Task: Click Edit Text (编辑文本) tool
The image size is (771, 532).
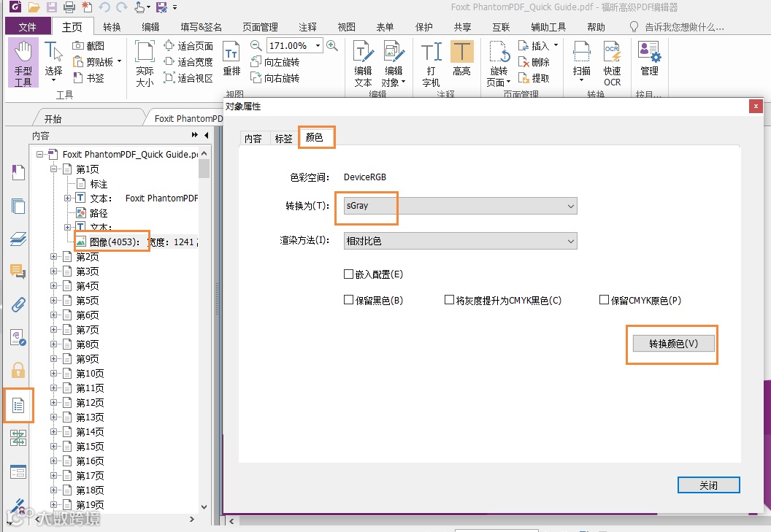Action: [x=364, y=64]
